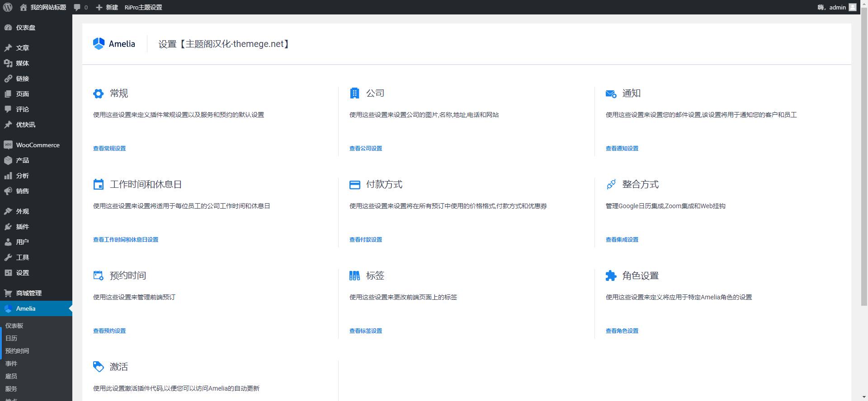Open the 查看常规设置 link

109,149
